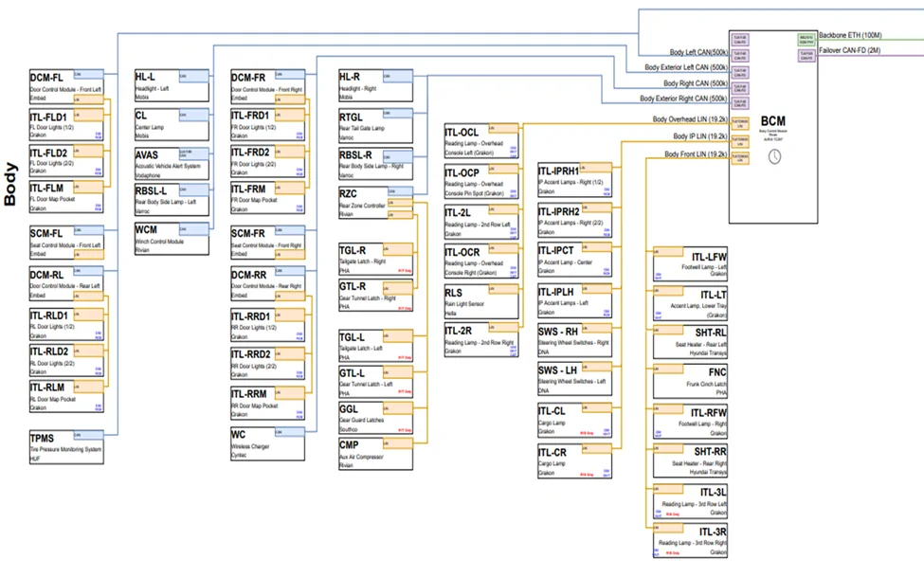The height and width of the screenshot is (577, 924).
Task: Click the clock icon inside BCM block
Action: pos(774,156)
